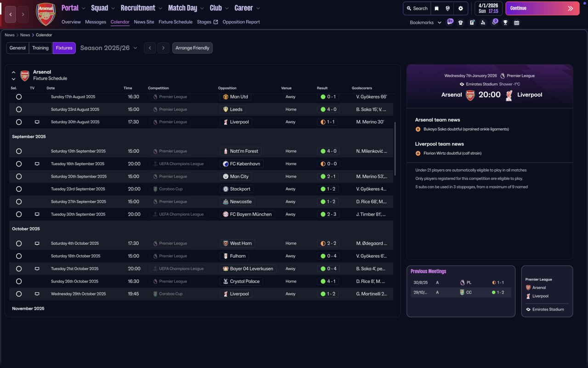Click the injury icon beside Bukayo Saka doubtful

coord(418,129)
